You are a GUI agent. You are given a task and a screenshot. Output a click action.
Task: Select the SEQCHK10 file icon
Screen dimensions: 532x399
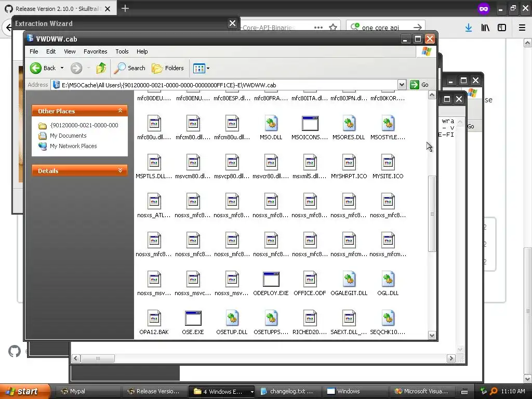[x=388, y=318]
